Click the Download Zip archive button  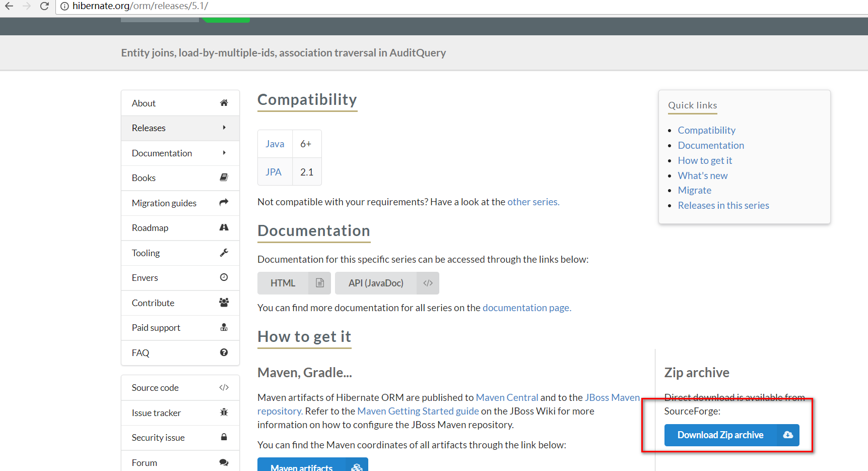pyautogui.click(x=732, y=435)
